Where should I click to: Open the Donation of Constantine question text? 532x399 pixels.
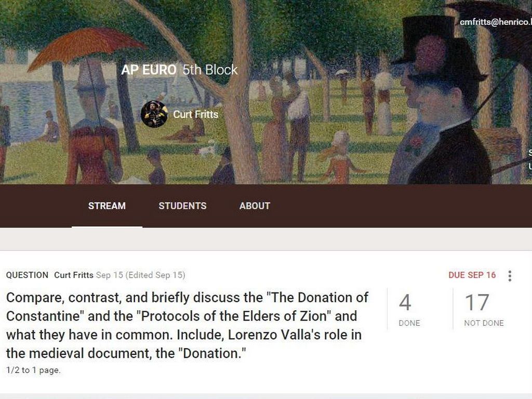[x=187, y=325]
